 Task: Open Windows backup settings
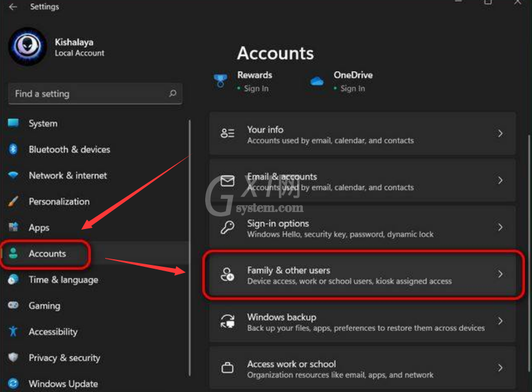[363, 321]
